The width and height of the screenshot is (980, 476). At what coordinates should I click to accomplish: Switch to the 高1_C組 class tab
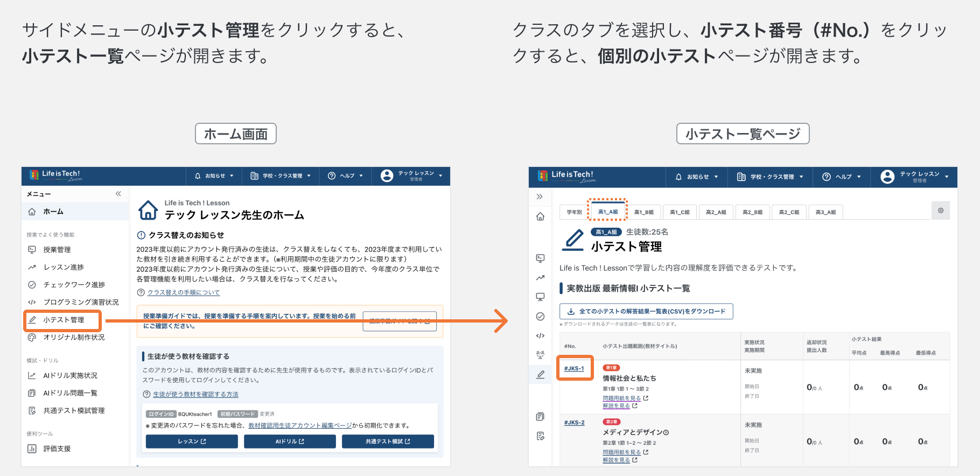[680, 212]
